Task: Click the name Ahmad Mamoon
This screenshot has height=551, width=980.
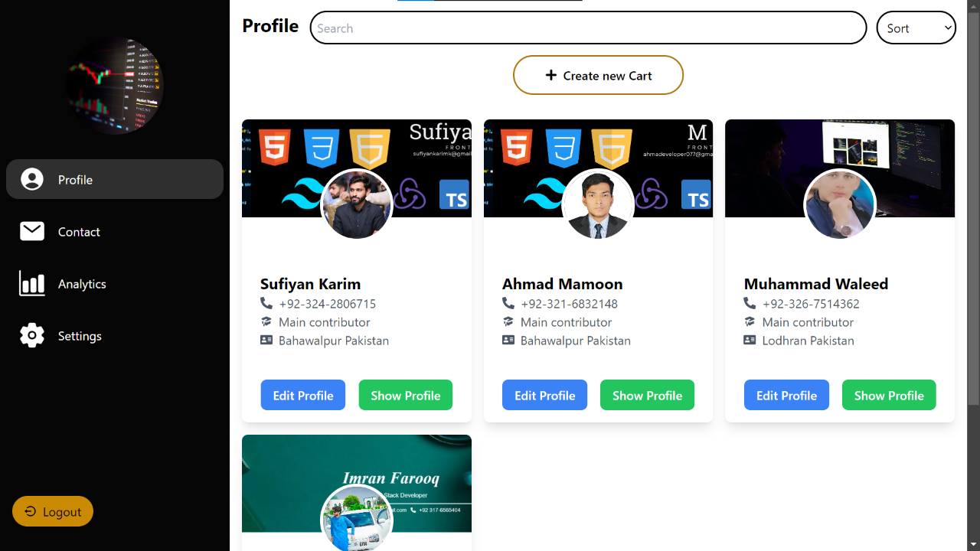Action: (x=563, y=283)
